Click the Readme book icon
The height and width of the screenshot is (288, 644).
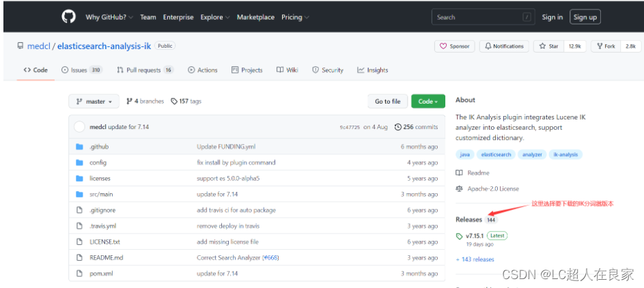click(x=459, y=173)
